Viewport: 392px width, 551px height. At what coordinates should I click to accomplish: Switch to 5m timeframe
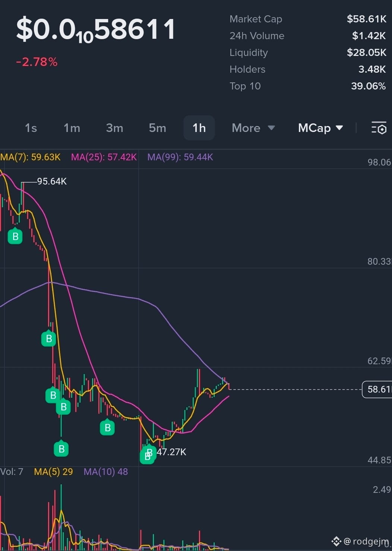pyautogui.click(x=157, y=128)
